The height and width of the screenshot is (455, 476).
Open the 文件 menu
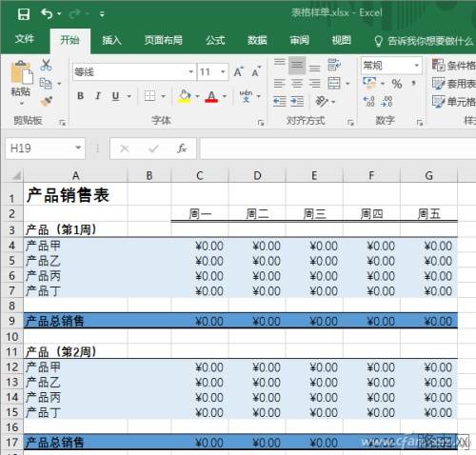click(25, 39)
